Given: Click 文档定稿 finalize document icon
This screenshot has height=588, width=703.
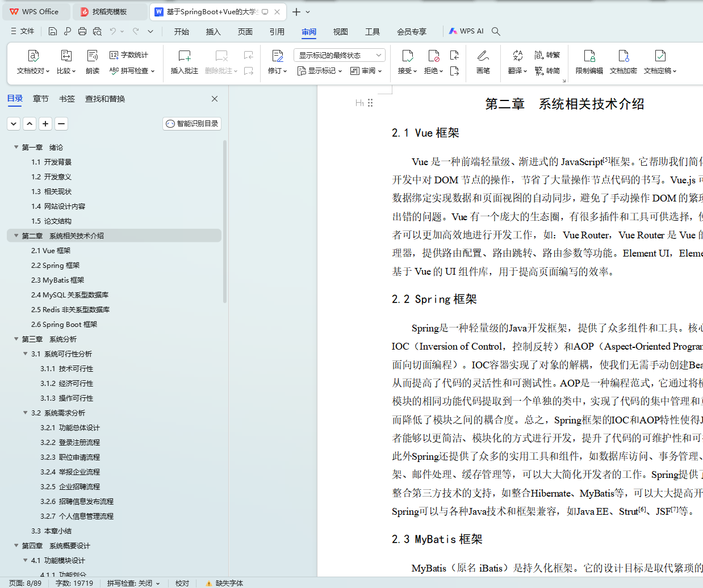Looking at the screenshot, I should 660,56.
